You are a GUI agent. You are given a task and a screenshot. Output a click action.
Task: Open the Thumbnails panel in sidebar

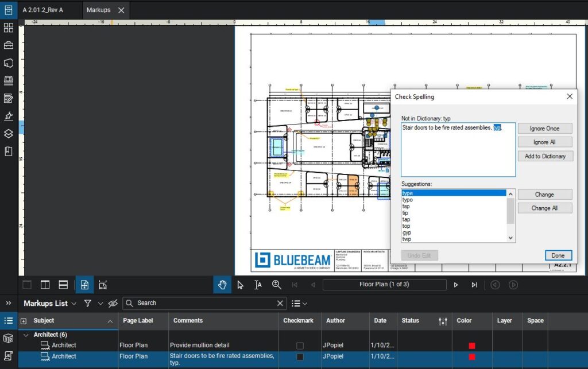9,28
